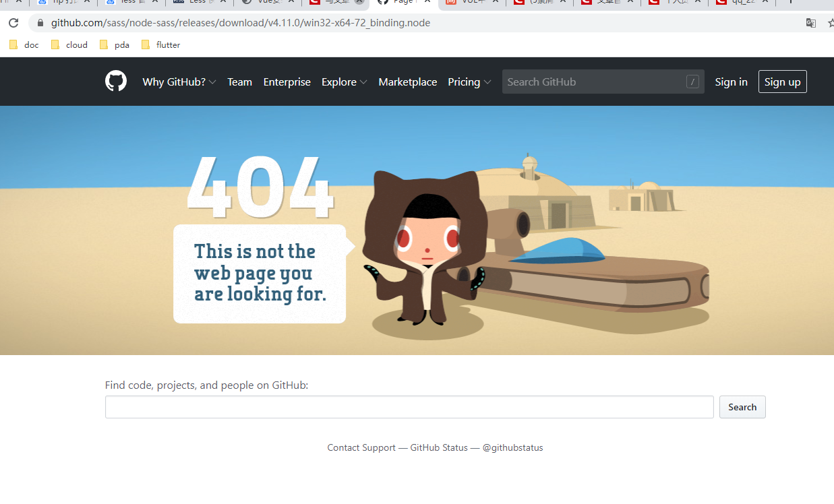Viewport: 834px width, 504px height.
Task: Click the lock icon in the address bar
Action: 40,23
